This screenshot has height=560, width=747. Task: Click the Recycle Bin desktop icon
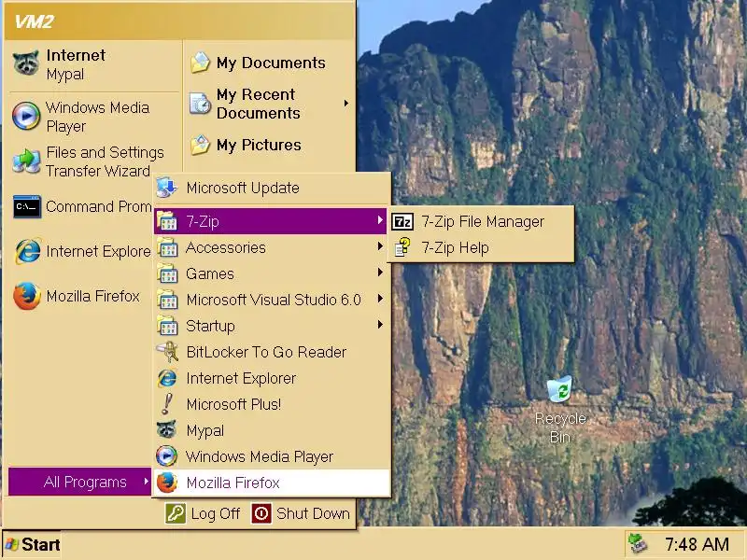559,389
